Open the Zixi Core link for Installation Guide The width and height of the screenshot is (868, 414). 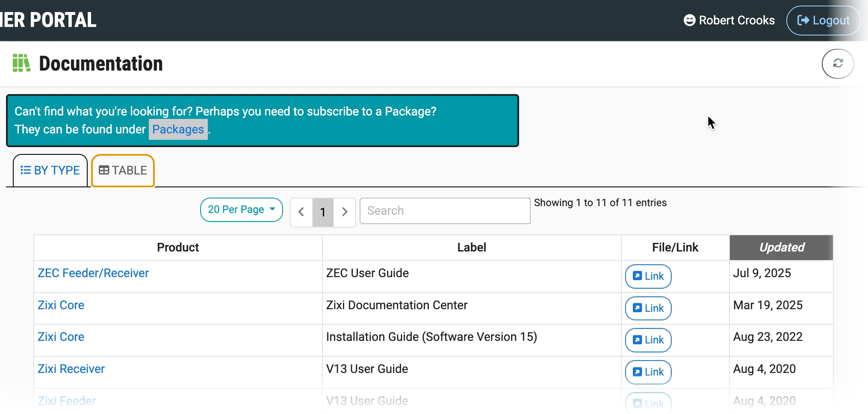pos(61,337)
